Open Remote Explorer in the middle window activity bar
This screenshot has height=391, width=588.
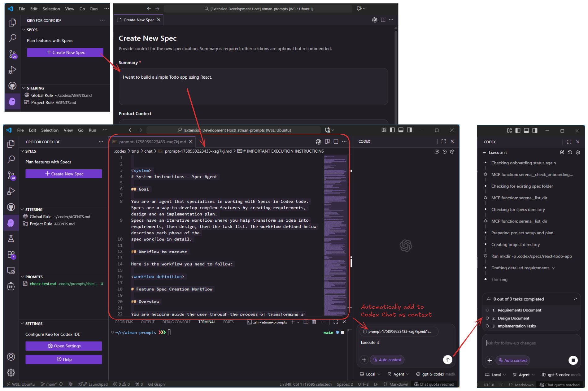coord(11,271)
